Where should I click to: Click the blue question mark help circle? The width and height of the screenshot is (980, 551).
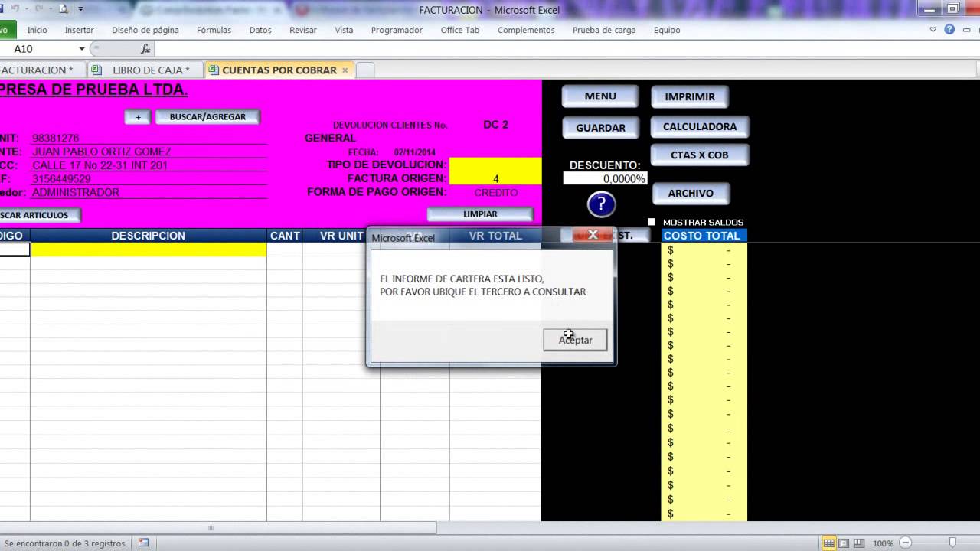point(601,204)
